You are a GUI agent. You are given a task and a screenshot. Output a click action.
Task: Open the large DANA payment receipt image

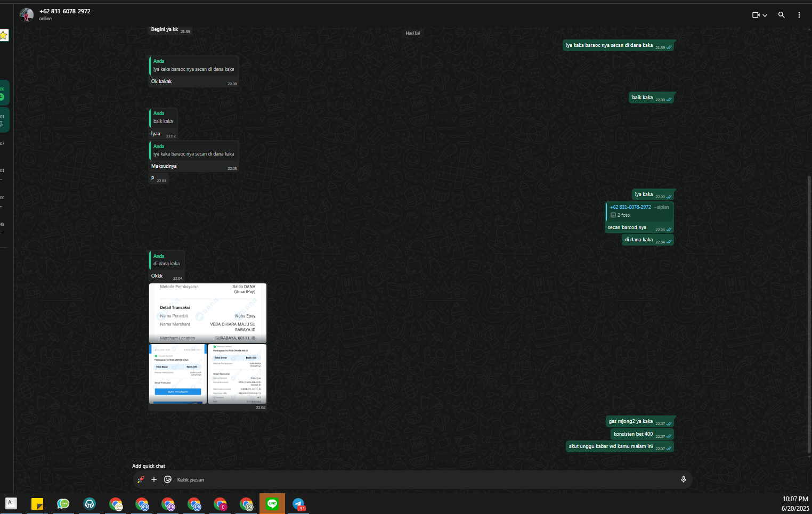click(208, 313)
